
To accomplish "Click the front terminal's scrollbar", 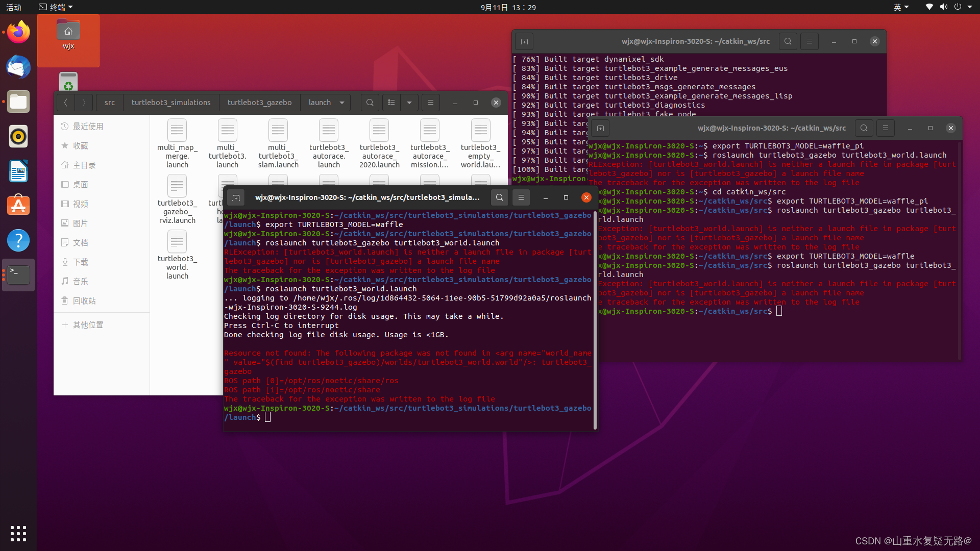I will (x=595, y=321).
